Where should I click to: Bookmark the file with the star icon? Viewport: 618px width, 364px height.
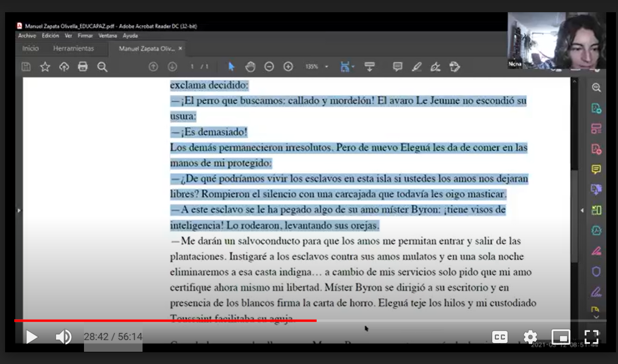45,67
